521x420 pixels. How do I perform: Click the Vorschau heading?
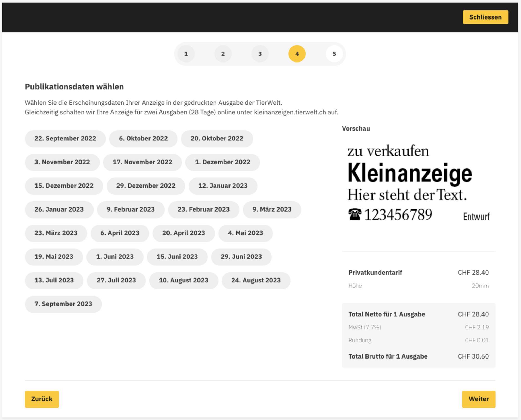pyautogui.click(x=356, y=129)
